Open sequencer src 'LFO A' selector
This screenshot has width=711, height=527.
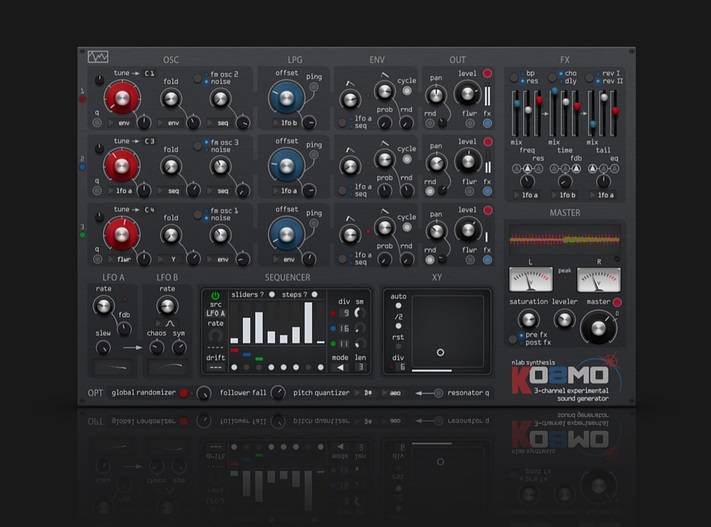[x=216, y=314]
